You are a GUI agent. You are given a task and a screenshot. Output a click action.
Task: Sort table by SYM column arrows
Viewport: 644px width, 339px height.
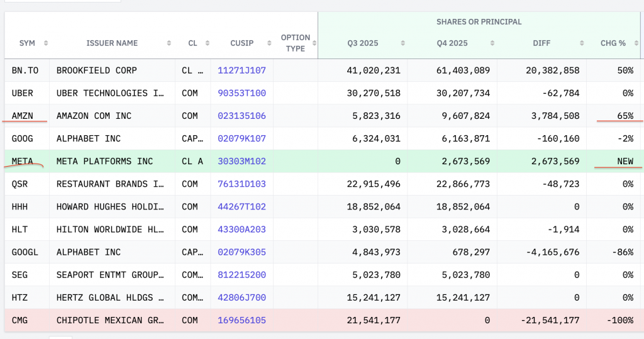[45, 43]
